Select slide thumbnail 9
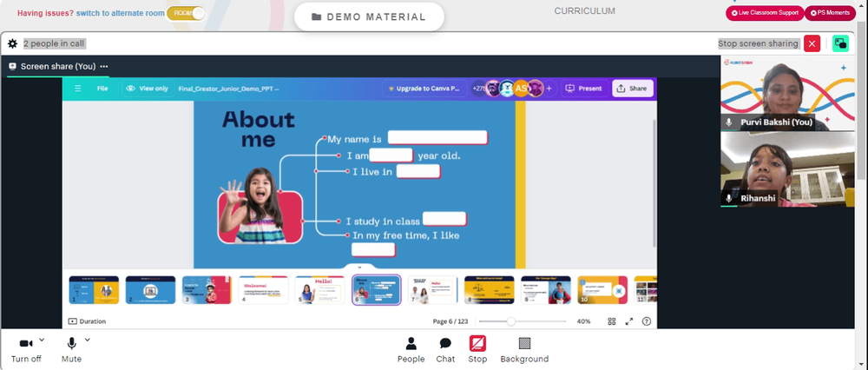This screenshot has height=370, width=868. coord(546,290)
